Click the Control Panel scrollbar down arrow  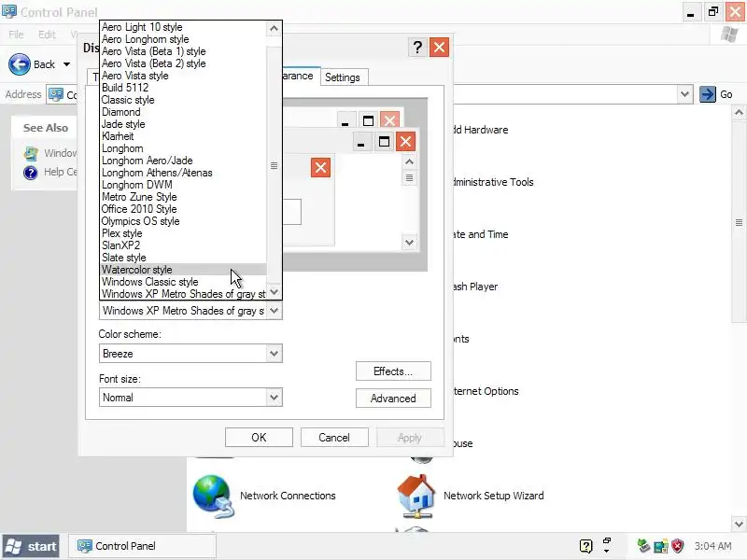(x=739, y=524)
